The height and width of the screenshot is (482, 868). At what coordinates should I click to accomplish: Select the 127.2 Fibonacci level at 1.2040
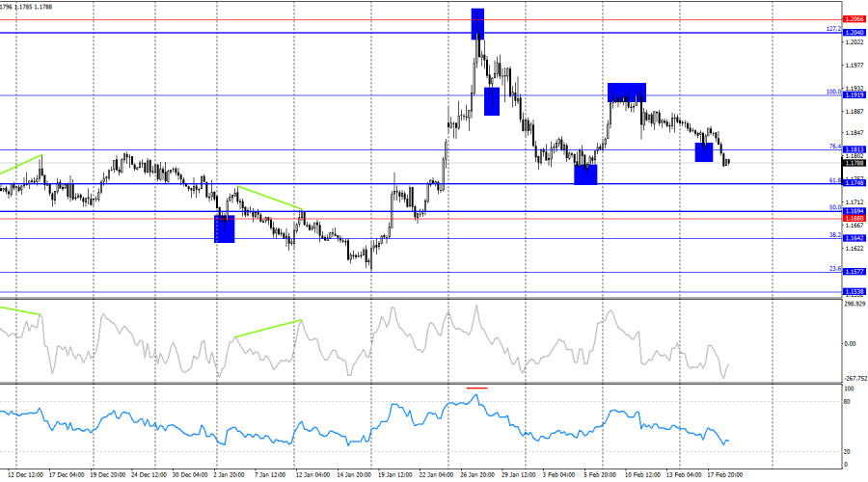pyautogui.click(x=853, y=33)
